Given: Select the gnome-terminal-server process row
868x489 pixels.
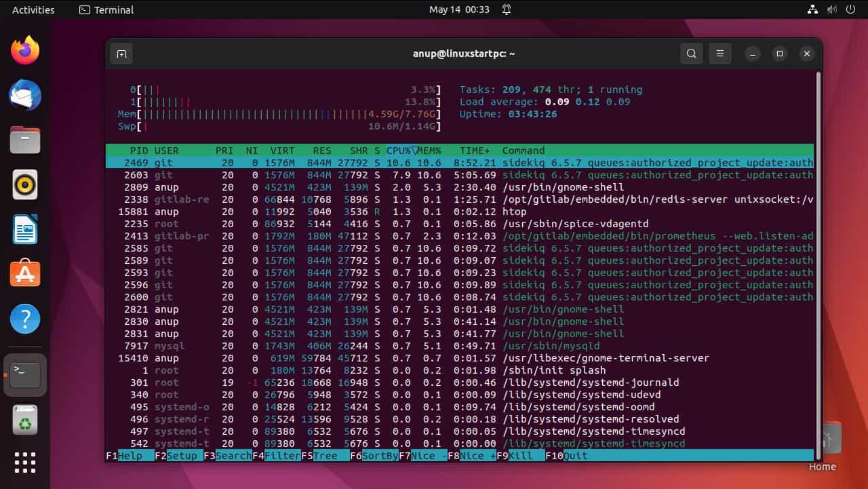Looking at the screenshot, I should click(460, 358).
